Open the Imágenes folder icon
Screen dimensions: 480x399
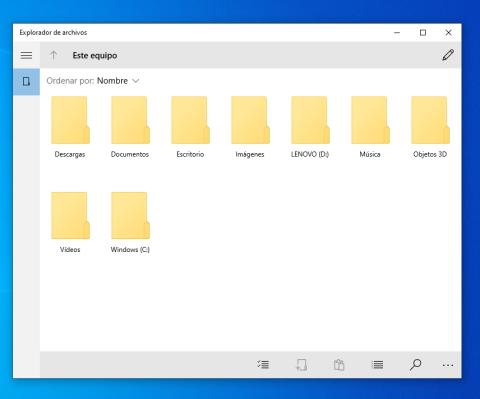pyautogui.click(x=250, y=120)
